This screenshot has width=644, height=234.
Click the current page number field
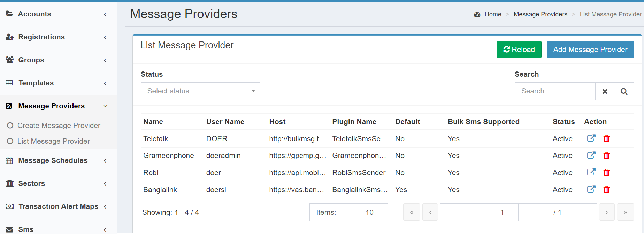[479, 212]
